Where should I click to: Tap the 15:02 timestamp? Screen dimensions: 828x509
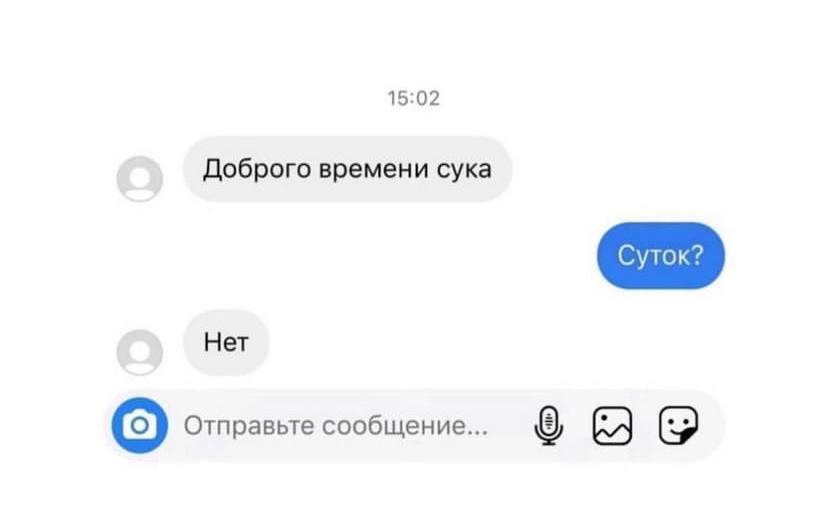coord(413,98)
